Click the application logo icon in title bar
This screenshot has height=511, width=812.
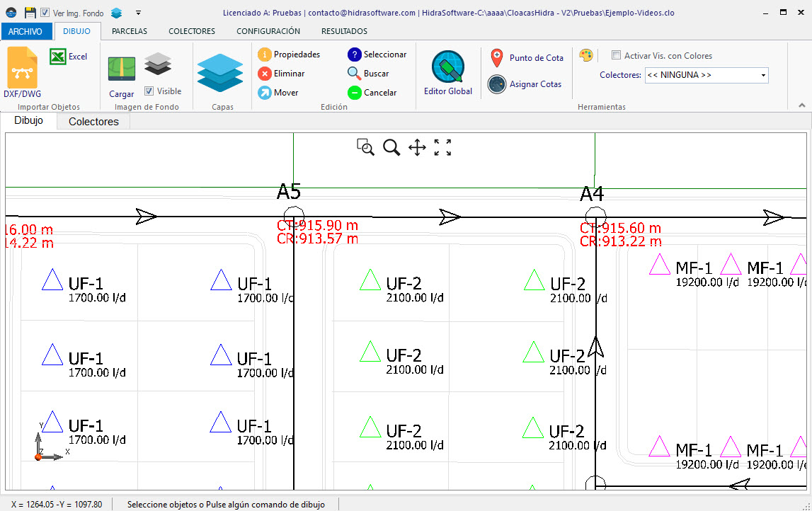[x=11, y=13]
